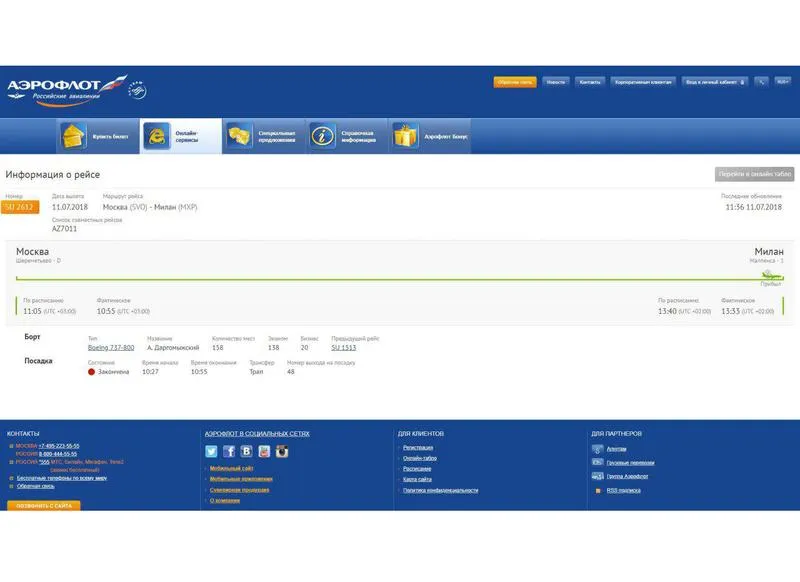
Task: Click boarding status 'Закончена' text
Action: point(113,372)
